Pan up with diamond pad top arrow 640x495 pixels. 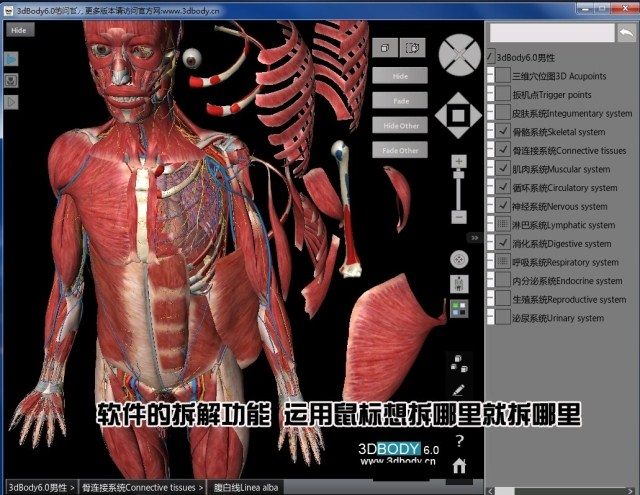coord(458,99)
